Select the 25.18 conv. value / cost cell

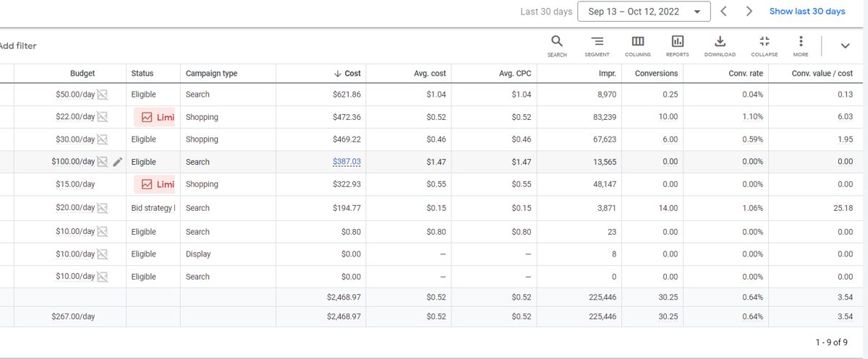click(x=843, y=208)
